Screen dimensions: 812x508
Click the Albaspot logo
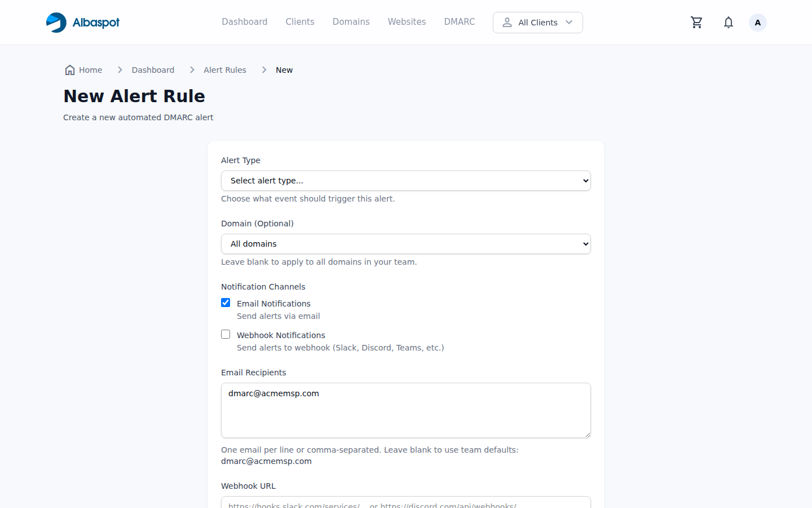coord(82,22)
